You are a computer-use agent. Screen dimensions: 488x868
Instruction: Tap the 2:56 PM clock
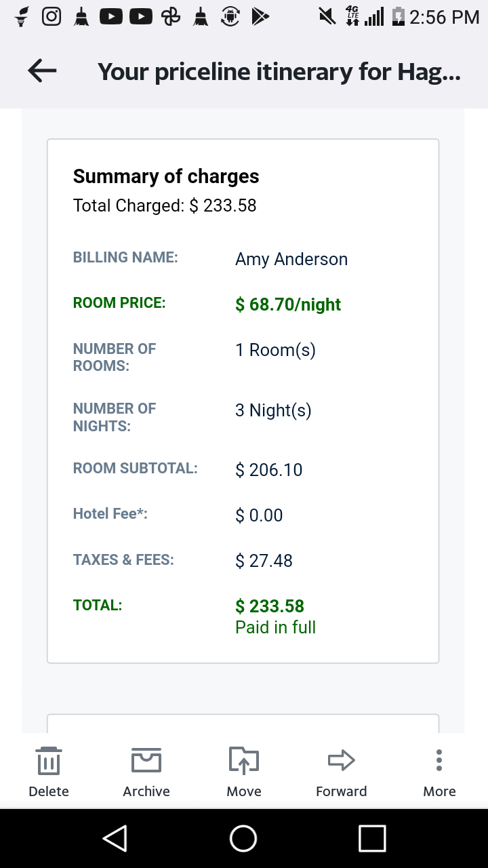click(x=445, y=17)
